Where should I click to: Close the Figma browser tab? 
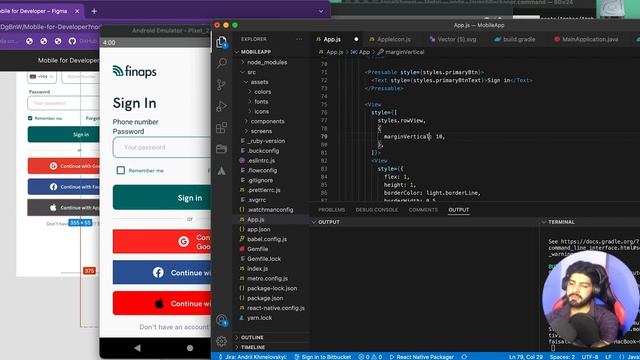point(77,11)
